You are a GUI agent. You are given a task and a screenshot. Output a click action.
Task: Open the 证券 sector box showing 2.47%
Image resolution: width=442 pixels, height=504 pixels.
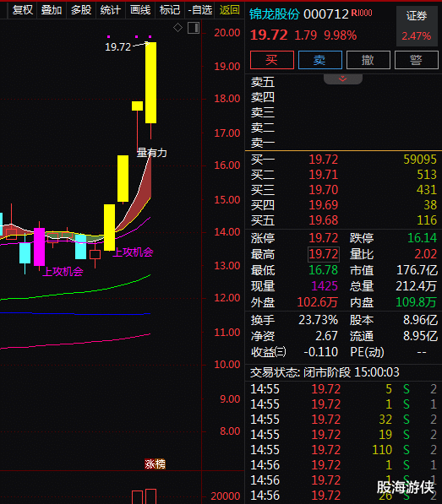coord(417,25)
